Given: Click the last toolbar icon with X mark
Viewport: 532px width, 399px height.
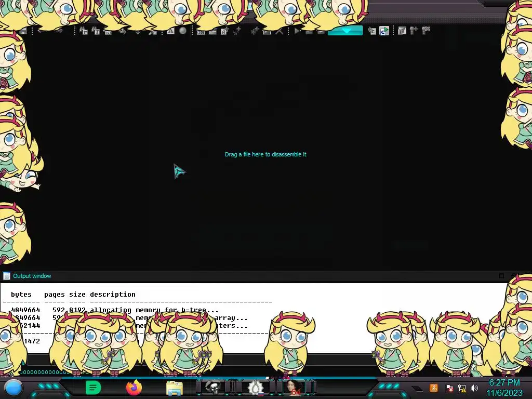Looking at the screenshot, I should [x=425, y=30].
